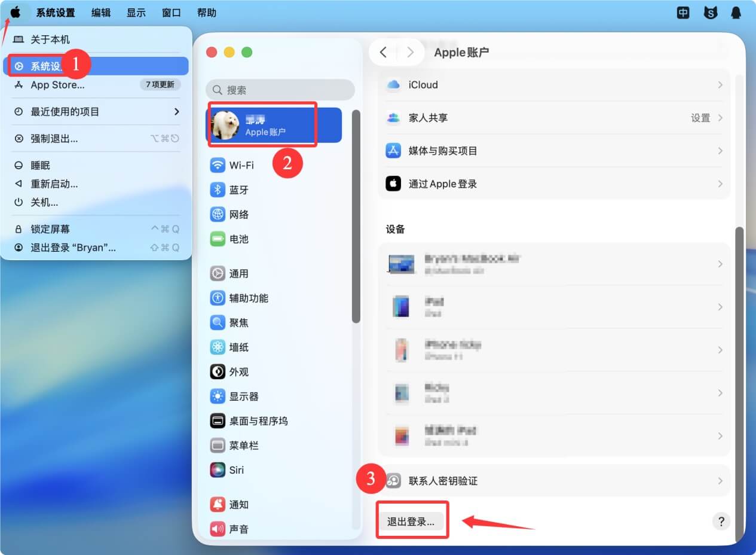Click the notification bell in menu bar
Viewport: 756px width, 555px height.
coord(736,12)
